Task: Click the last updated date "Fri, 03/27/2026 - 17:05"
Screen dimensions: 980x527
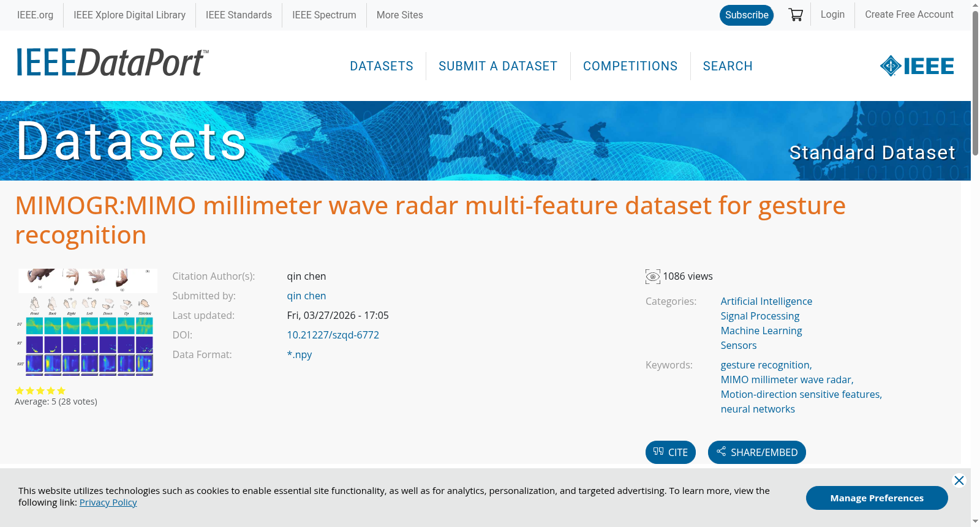Action: point(338,315)
